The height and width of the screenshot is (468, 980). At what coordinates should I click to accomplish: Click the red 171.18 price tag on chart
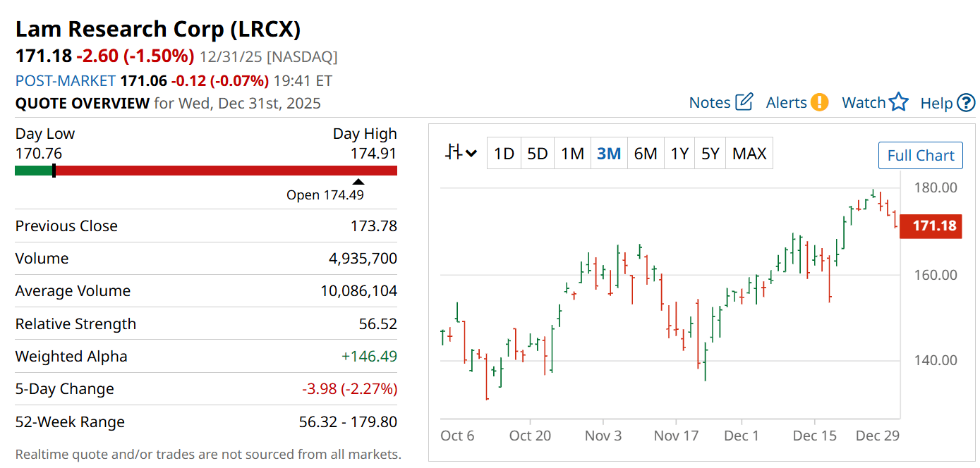point(931,226)
